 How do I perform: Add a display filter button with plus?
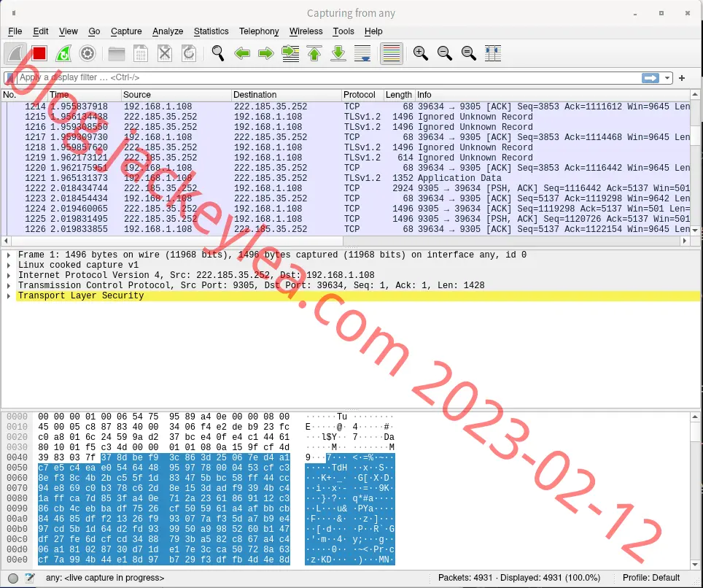682,78
